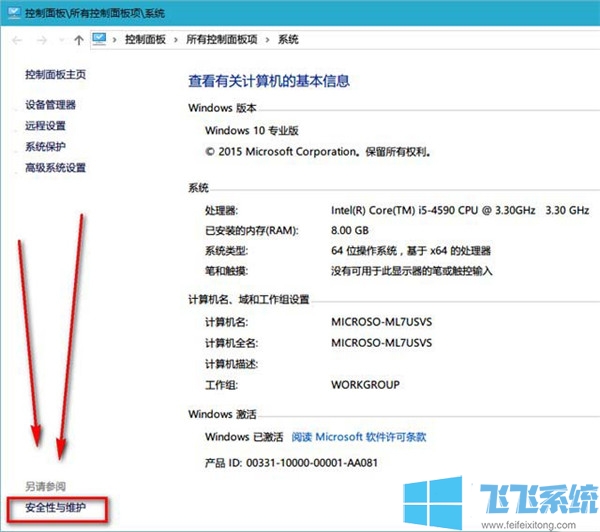Click the 处理器 label
600x532 pixels.
click(x=221, y=211)
